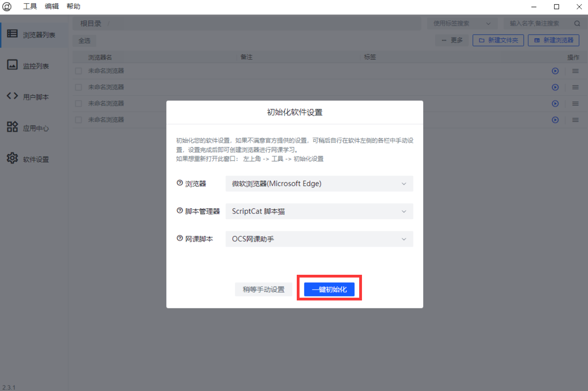This screenshot has height=391, width=588.
Task: Open the 编辑 menu
Action: coord(52,6)
